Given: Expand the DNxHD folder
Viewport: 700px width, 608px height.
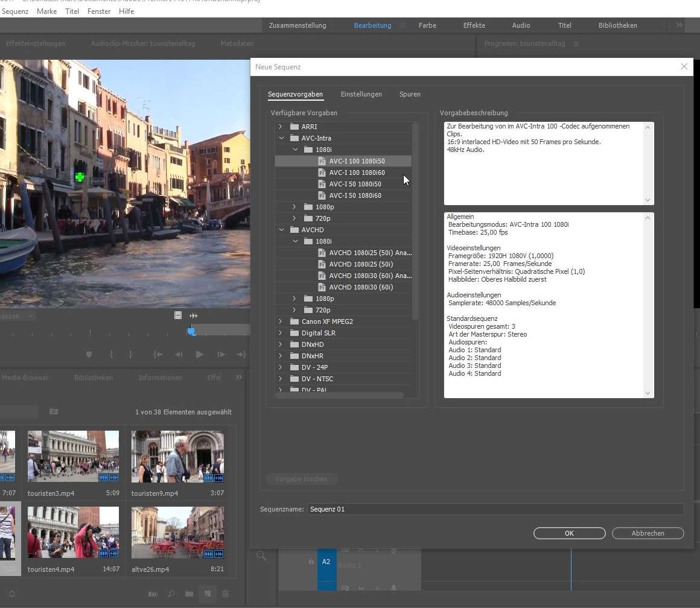Looking at the screenshot, I should [281, 344].
